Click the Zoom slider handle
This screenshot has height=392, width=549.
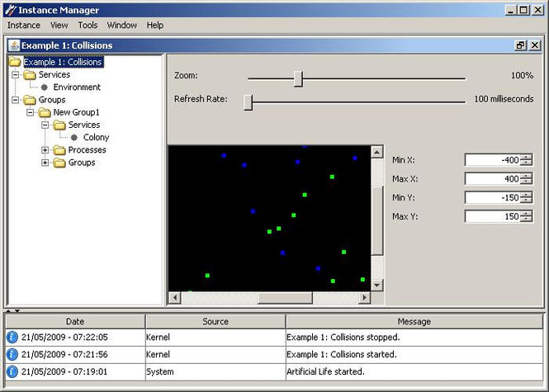tap(298, 78)
